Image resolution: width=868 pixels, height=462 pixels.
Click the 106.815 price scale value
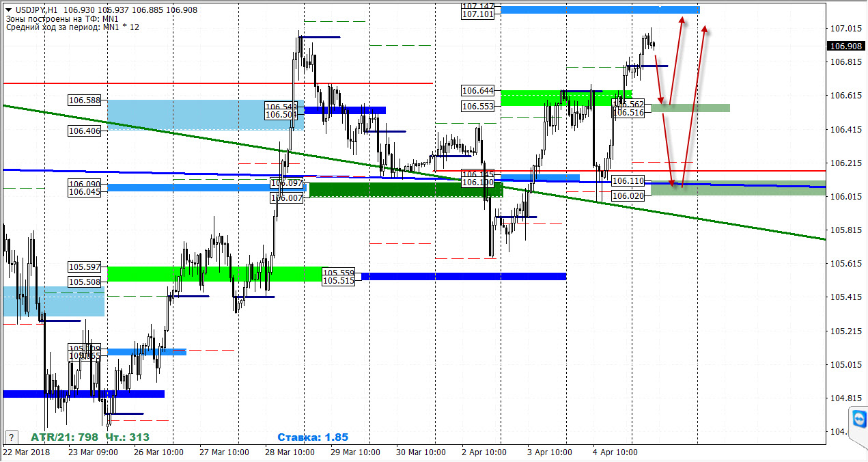coord(845,62)
